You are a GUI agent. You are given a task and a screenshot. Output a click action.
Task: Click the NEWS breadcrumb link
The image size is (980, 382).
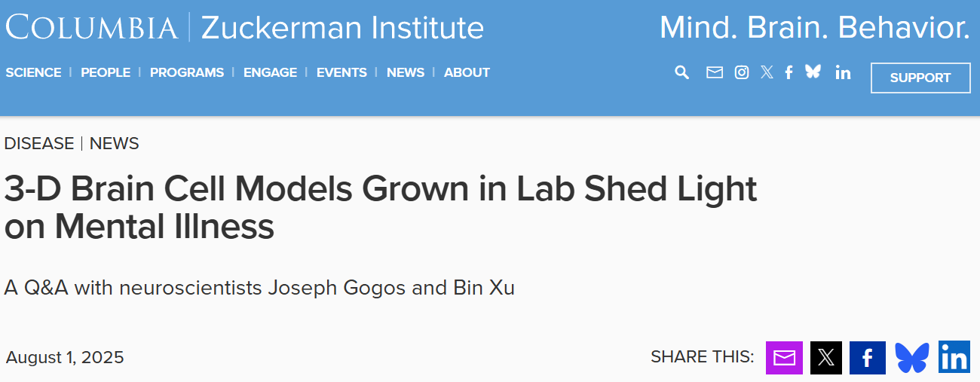point(115,143)
